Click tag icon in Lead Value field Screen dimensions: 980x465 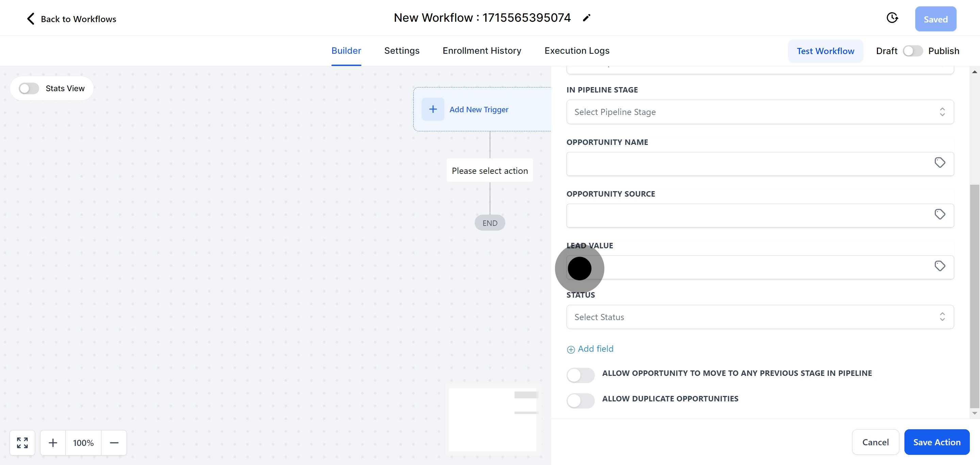click(x=940, y=266)
